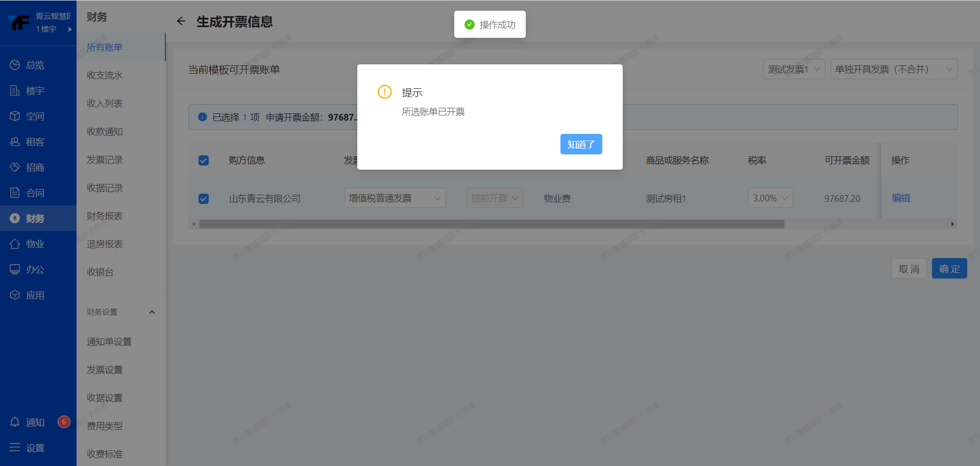Toggle the select-all checkbox in table header
Screen dimensions: 980x466
click(204, 160)
